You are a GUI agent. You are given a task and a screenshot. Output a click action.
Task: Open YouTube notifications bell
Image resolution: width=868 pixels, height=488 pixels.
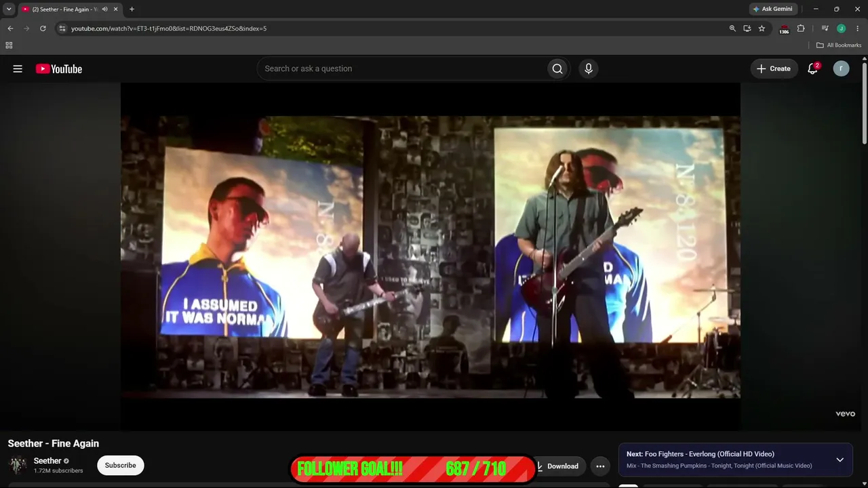click(x=812, y=68)
